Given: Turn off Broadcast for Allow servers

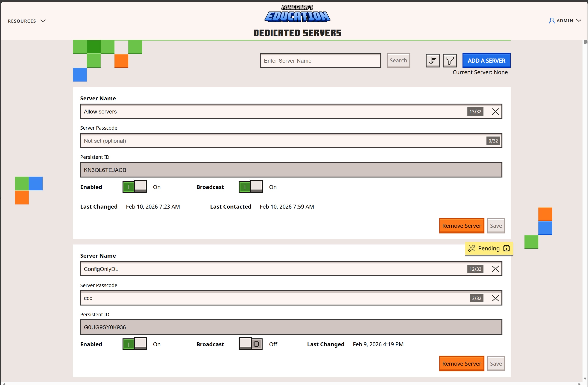Looking at the screenshot, I should [x=250, y=187].
